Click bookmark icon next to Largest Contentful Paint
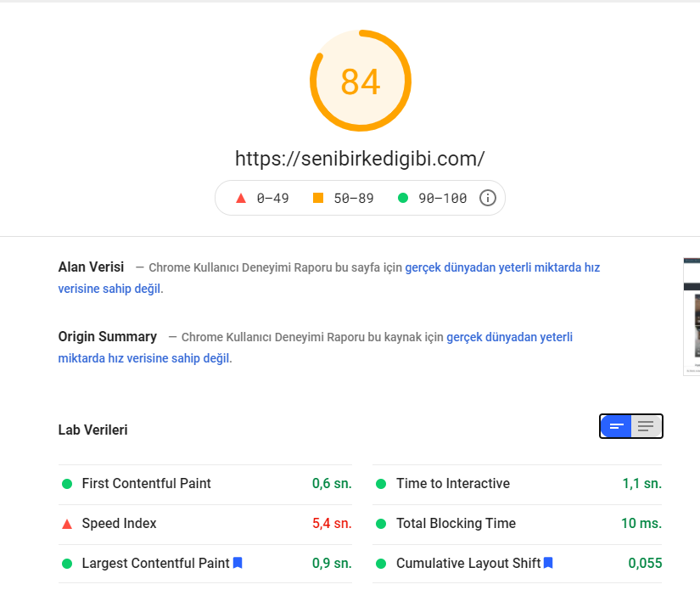The height and width of the screenshot is (590, 700). coord(238,563)
